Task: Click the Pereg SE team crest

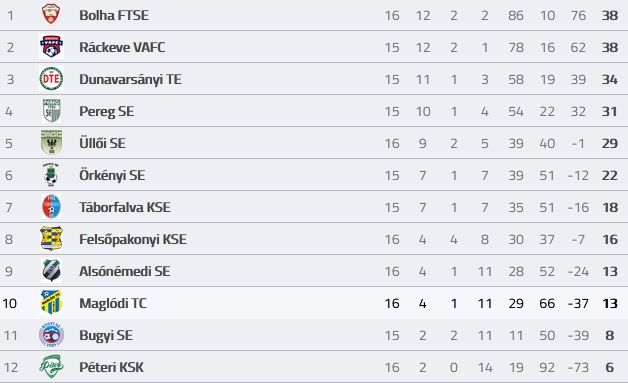Action: [51, 111]
